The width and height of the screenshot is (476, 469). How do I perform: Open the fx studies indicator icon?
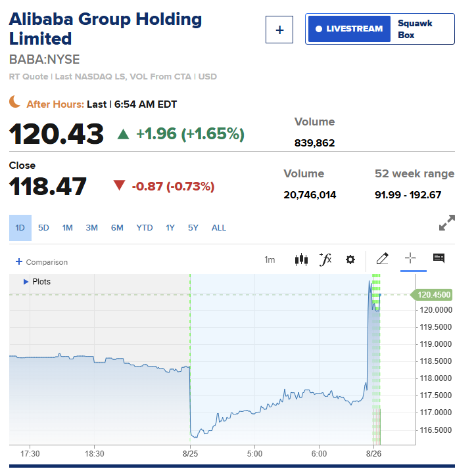[x=325, y=259]
